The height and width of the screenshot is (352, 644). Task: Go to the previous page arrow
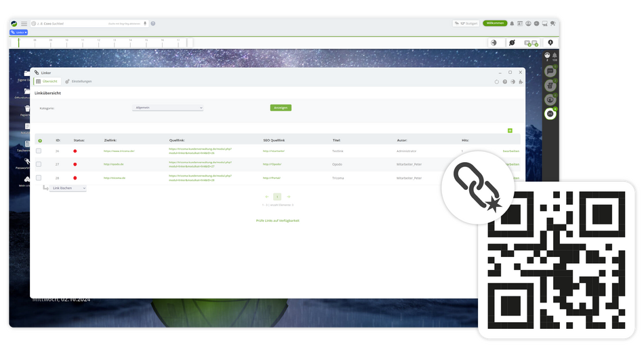(x=267, y=197)
